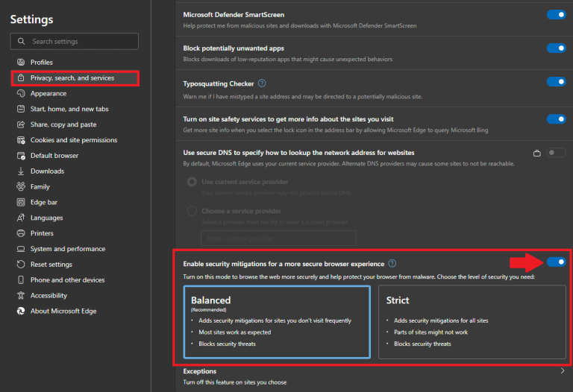Click the Languages icon
Viewport: 573px width, 392px height.
tap(21, 218)
